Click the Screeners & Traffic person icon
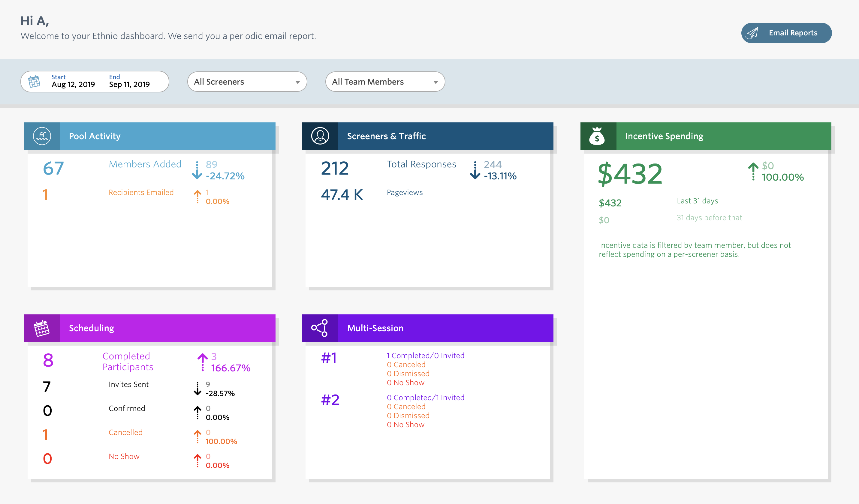This screenshot has height=504, width=859. [x=320, y=136]
